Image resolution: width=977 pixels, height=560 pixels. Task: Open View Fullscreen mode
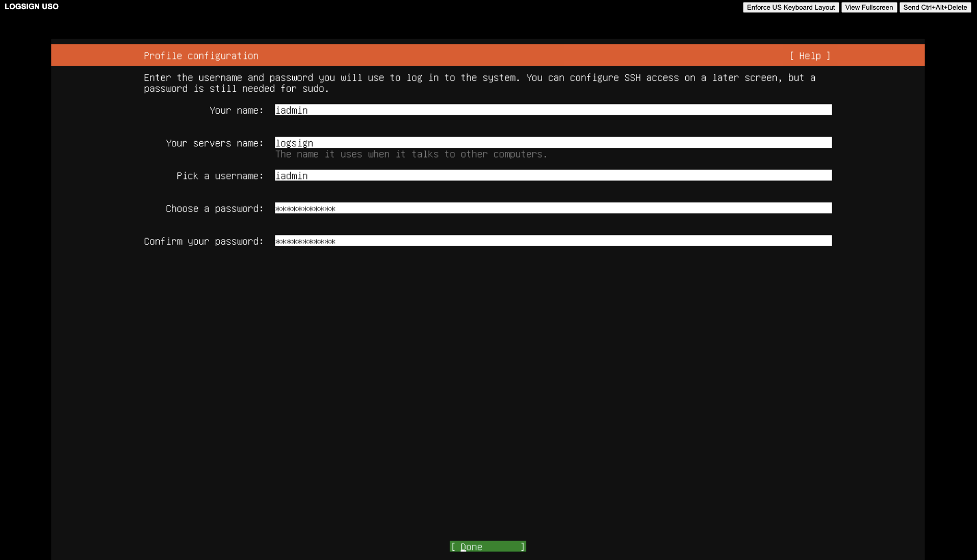click(869, 7)
